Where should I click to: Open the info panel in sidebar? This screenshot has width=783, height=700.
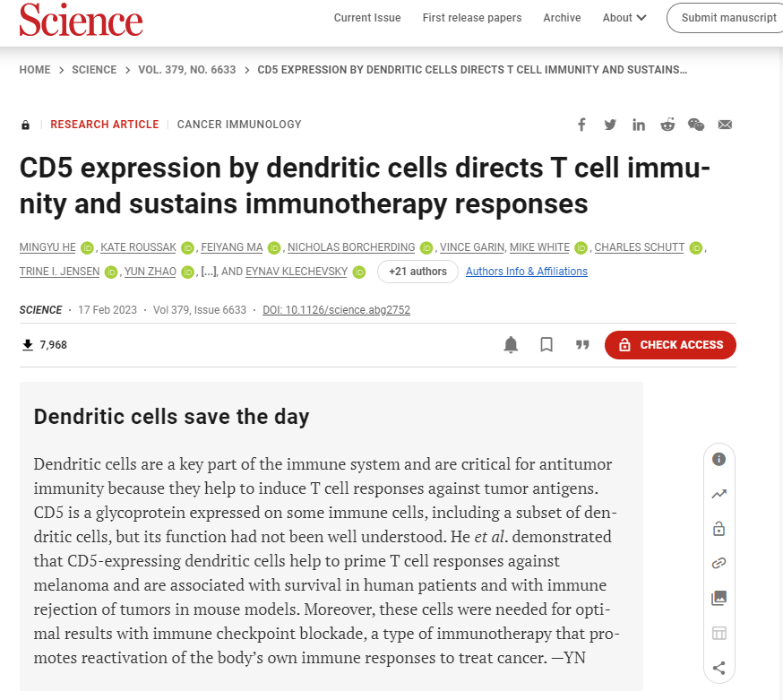pyautogui.click(x=718, y=459)
